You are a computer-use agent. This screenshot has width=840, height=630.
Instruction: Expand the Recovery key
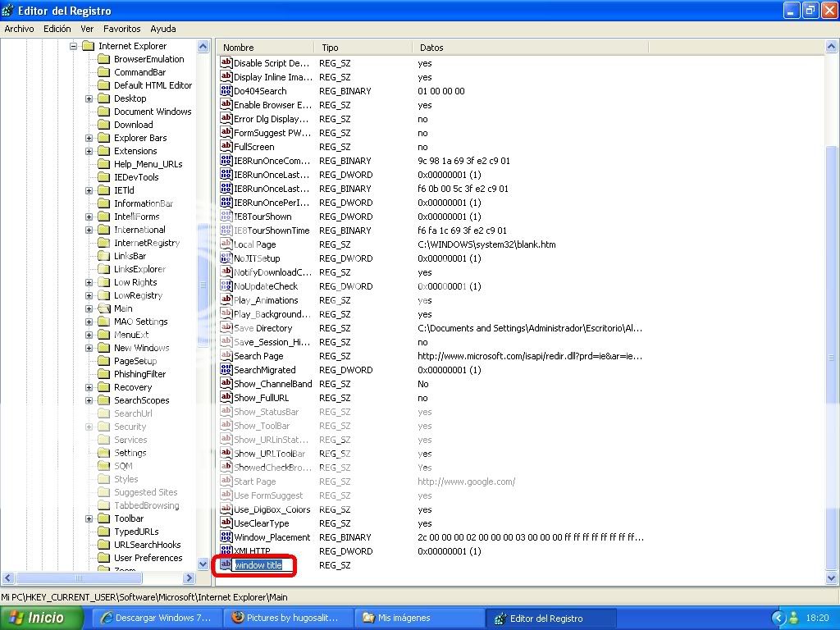point(89,387)
